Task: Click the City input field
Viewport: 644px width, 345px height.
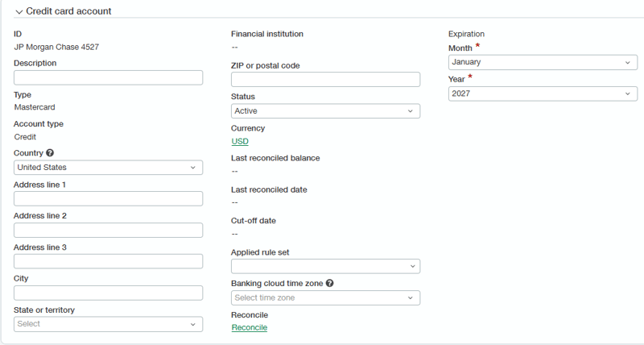Action: [108, 293]
